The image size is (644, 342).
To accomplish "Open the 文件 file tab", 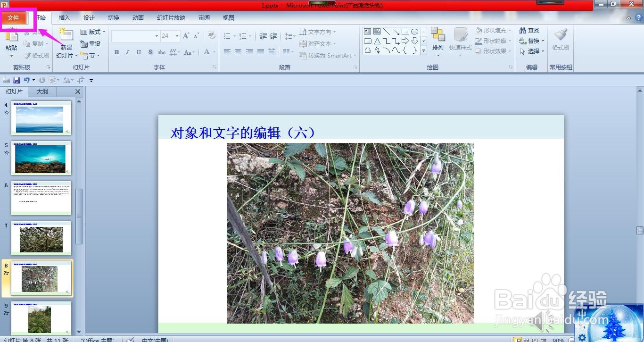I will click(x=13, y=18).
